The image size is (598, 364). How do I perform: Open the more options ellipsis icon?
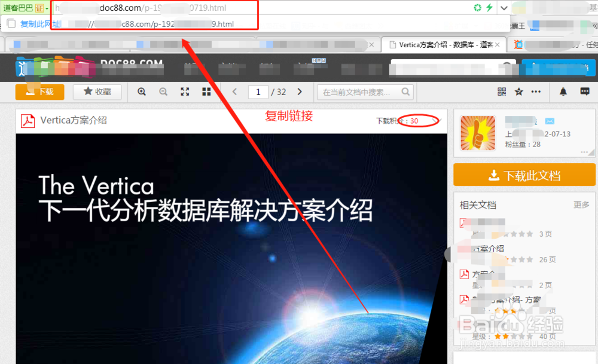tap(536, 91)
